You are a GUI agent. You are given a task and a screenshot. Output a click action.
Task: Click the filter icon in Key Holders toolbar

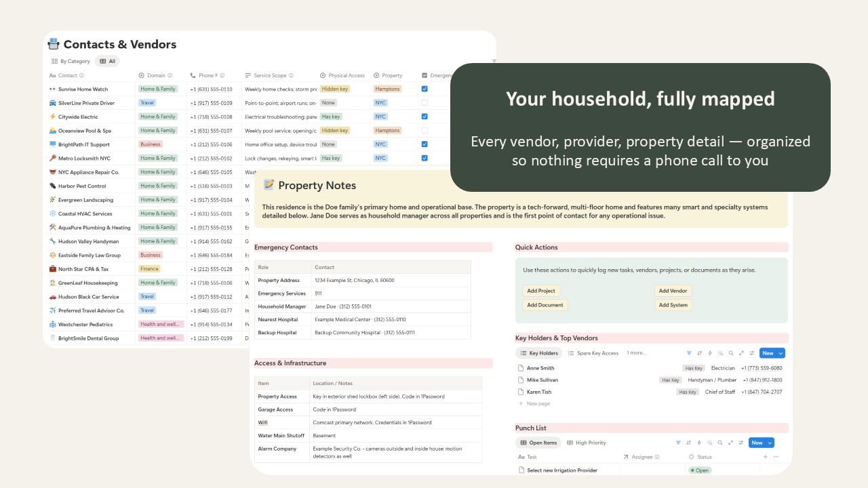coord(689,353)
